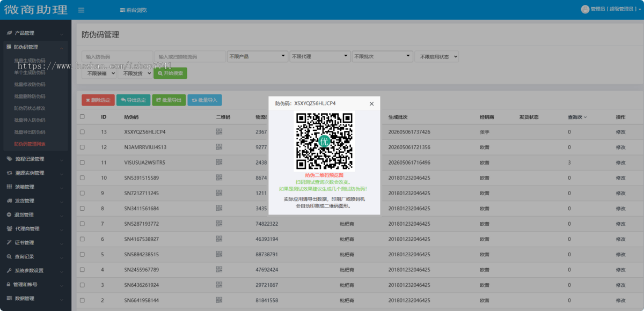Click the QR code icon for XSXYQZ56HLJCP4
The image size is (644, 311).
click(219, 132)
